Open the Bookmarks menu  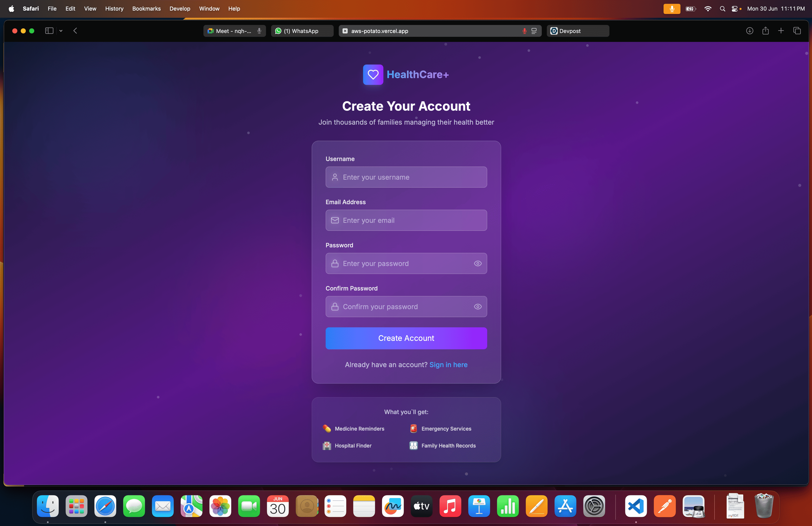point(146,8)
